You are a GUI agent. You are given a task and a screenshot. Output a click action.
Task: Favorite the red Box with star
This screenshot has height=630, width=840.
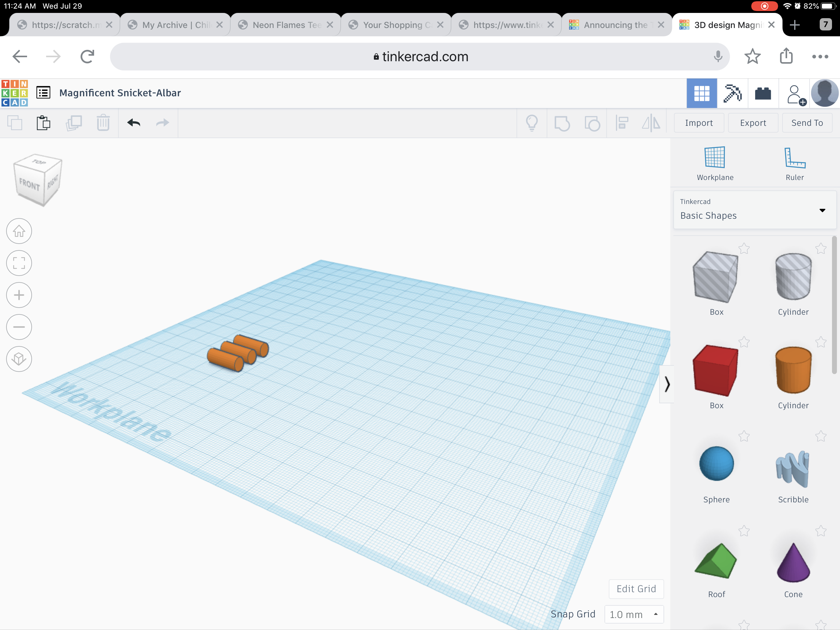tap(744, 342)
